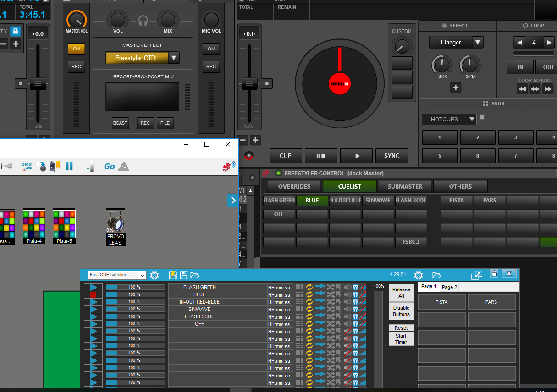Viewport: 557px width, 392px height.
Task: Toggle the master ON button
Action: (x=76, y=49)
